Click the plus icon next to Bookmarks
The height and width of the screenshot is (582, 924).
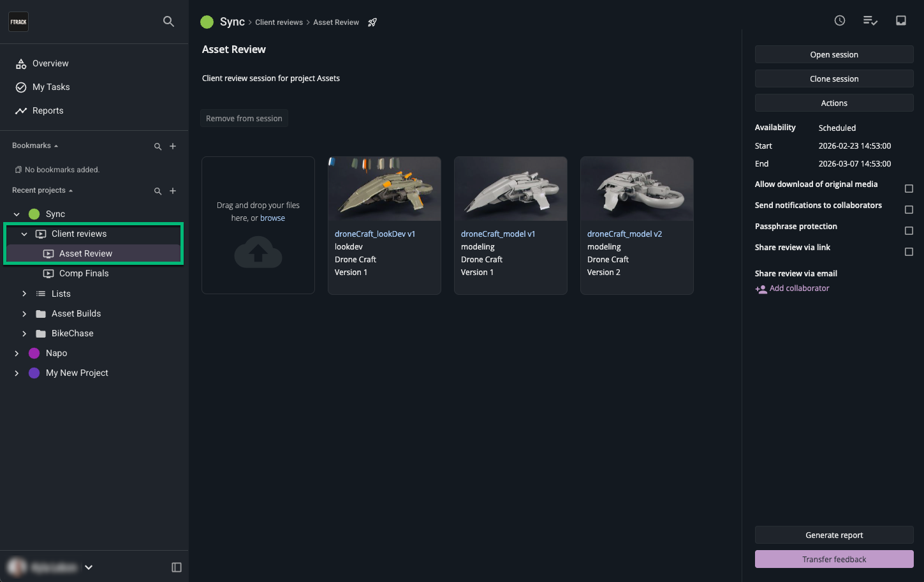[173, 146]
